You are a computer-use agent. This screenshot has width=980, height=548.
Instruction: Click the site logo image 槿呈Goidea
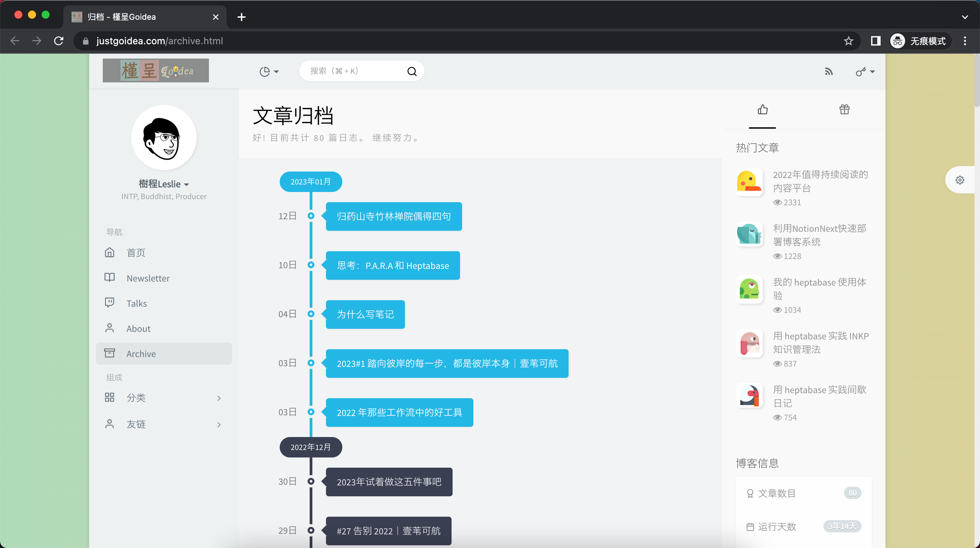[x=156, y=70]
